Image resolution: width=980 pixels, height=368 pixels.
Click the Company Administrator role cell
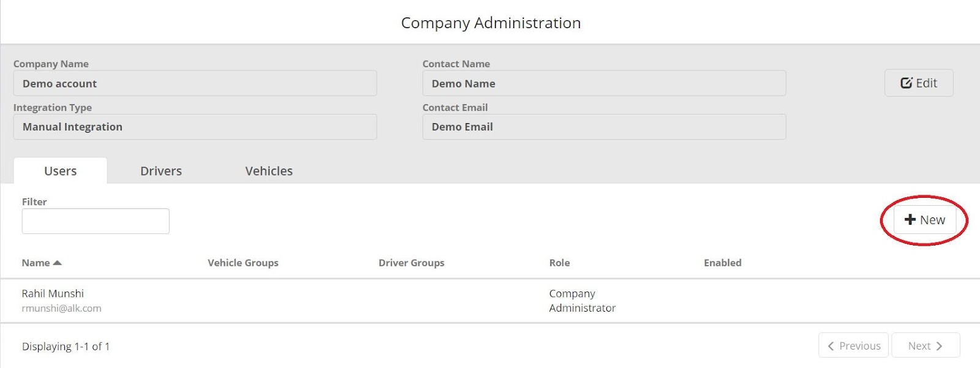[582, 301]
